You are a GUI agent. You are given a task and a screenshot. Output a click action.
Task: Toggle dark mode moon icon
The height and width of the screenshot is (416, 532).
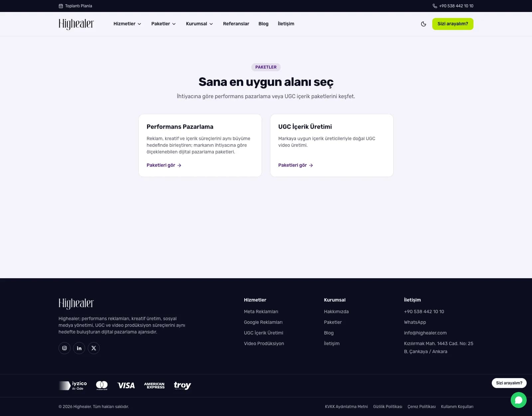click(x=423, y=24)
